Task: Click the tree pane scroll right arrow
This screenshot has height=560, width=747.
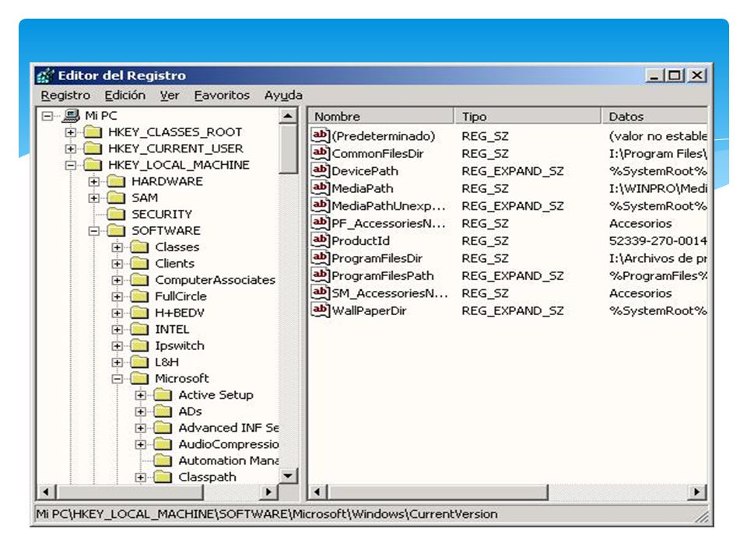Action: (268, 492)
